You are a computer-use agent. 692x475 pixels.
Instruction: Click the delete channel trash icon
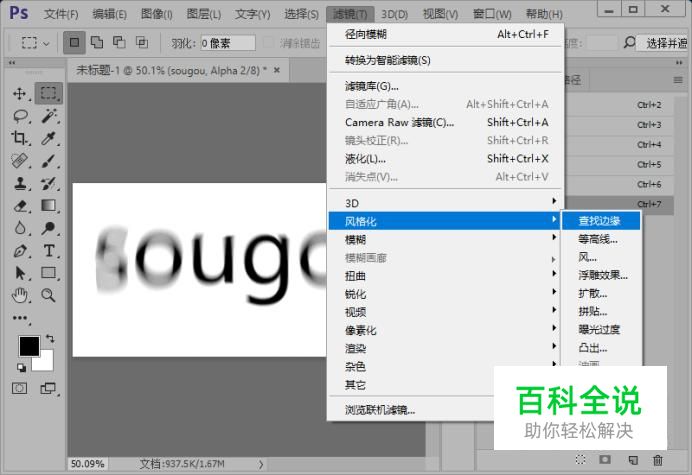click(658, 460)
